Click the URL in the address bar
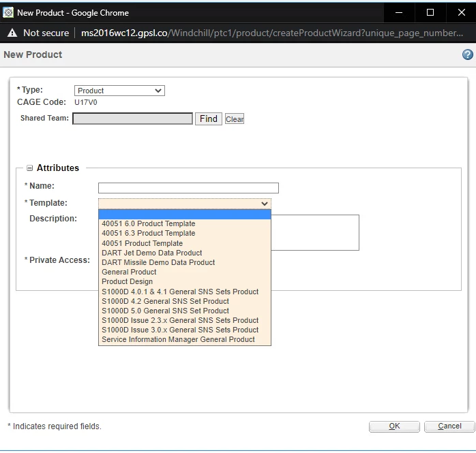This screenshot has width=476, height=453. 272,33
